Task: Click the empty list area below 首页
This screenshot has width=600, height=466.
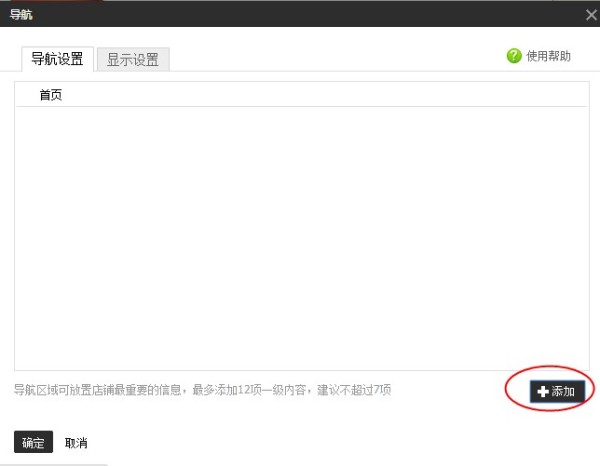Action: 301,238
